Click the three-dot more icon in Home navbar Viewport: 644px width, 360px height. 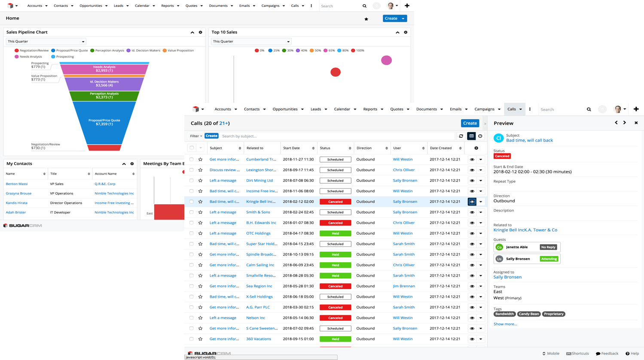(x=311, y=6)
